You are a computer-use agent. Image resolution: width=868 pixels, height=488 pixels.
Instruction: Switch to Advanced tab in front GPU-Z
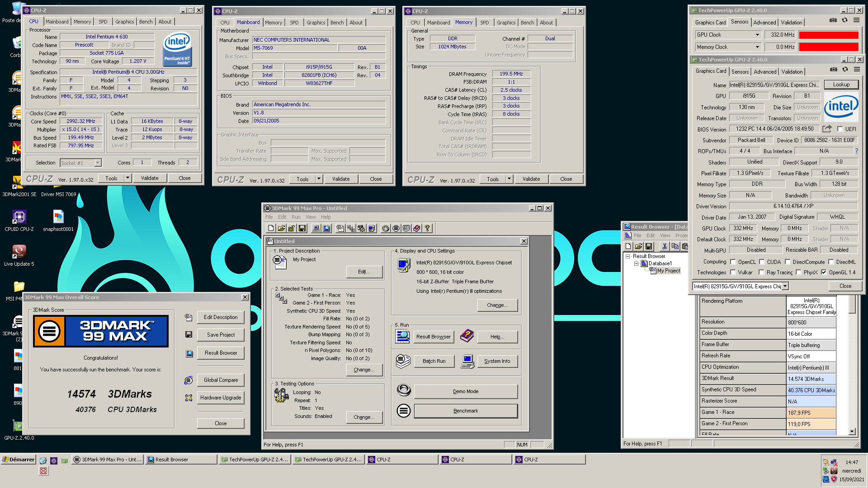(765, 71)
